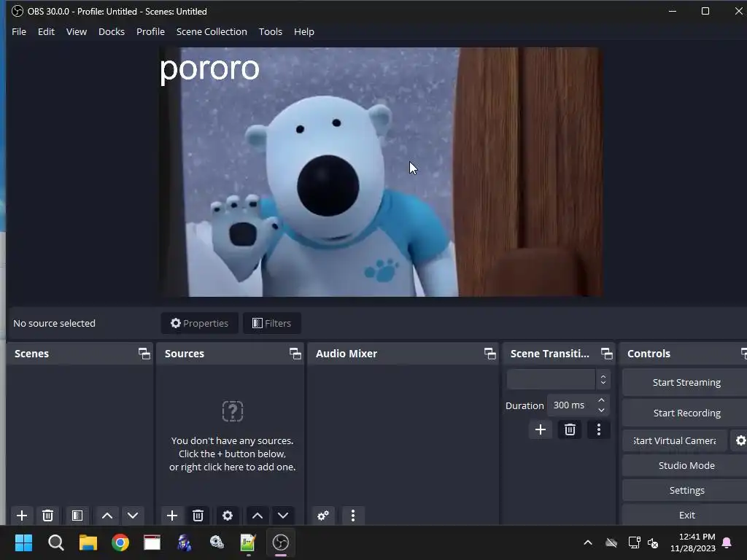
Task: Move source down arrow in Sources dock
Action: click(x=283, y=516)
